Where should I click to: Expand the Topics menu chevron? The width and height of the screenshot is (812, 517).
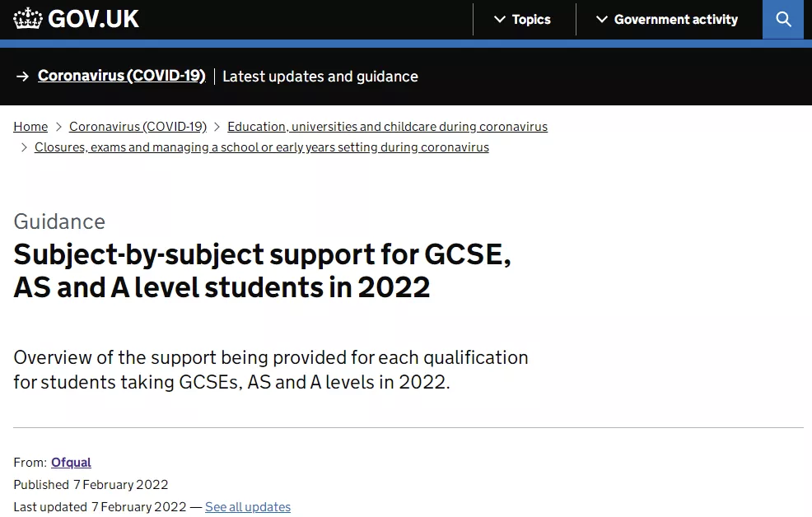(x=499, y=19)
